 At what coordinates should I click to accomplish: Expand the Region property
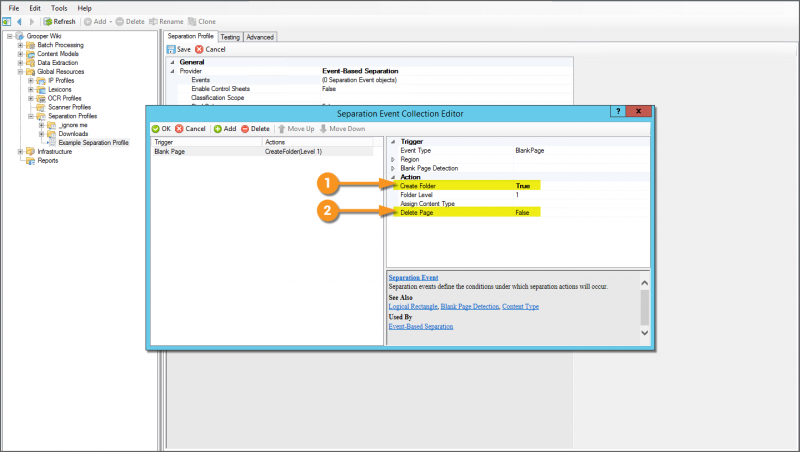(x=393, y=160)
